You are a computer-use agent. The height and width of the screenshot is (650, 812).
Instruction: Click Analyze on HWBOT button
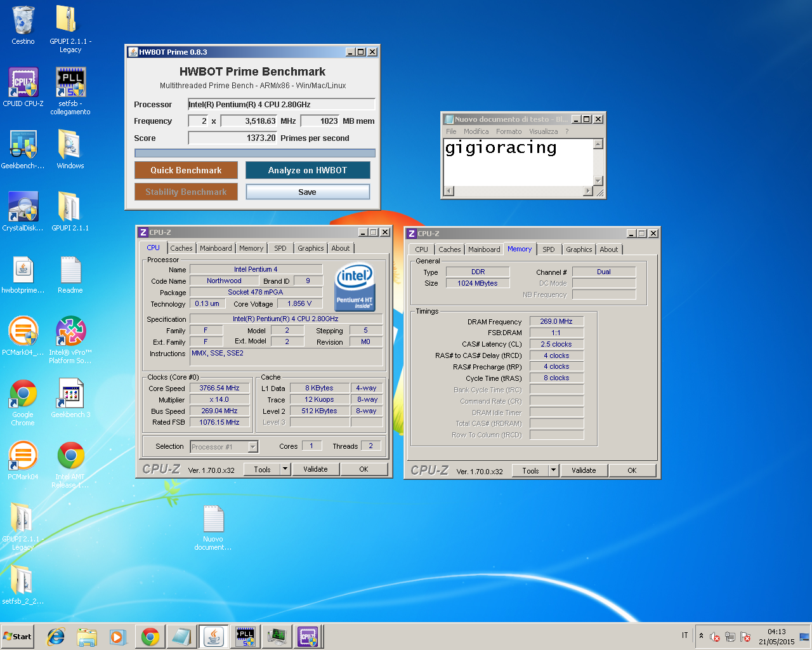click(x=308, y=170)
